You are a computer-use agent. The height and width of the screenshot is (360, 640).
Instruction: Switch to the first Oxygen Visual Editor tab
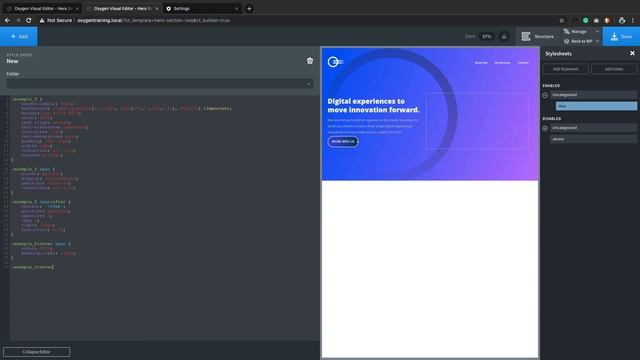click(x=43, y=9)
